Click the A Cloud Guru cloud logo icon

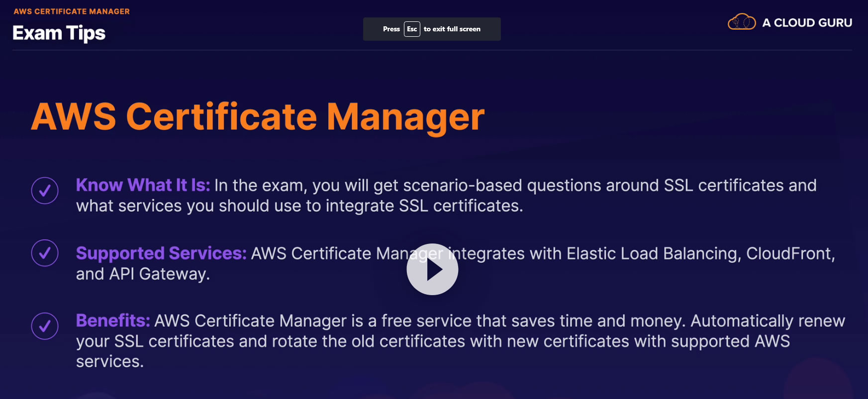point(742,22)
